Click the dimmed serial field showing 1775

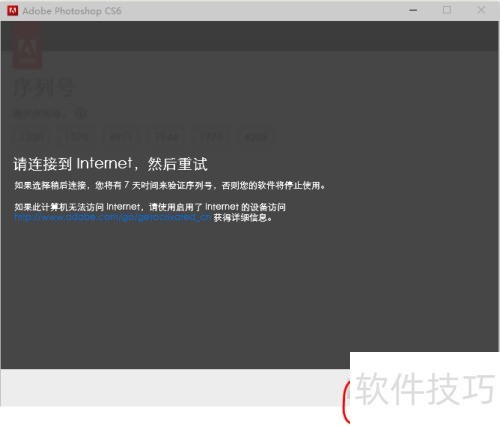click(211, 137)
